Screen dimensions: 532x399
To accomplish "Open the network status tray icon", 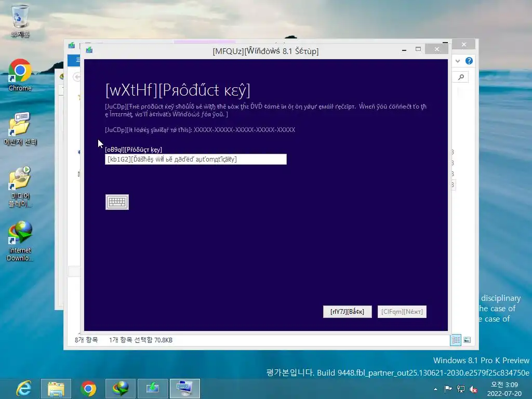I will tap(461, 389).
